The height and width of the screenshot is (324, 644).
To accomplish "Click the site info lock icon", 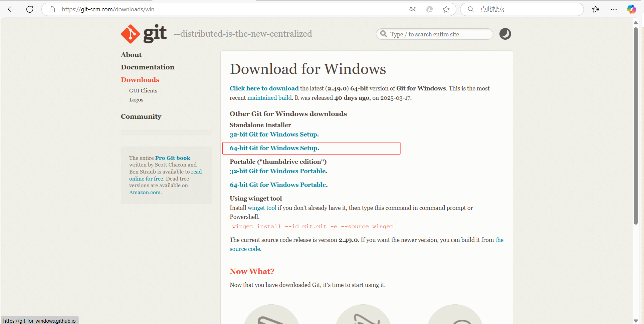I will (52, 9).
